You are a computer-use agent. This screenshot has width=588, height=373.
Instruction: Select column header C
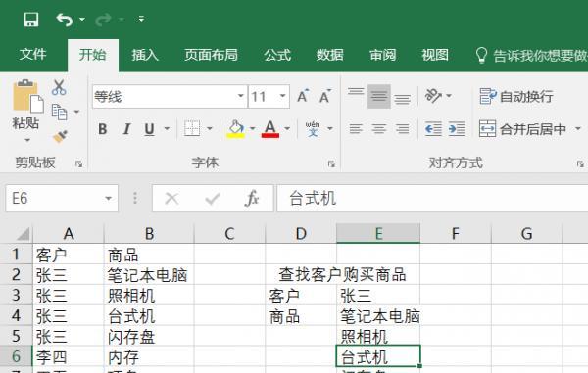click(229, 234)
